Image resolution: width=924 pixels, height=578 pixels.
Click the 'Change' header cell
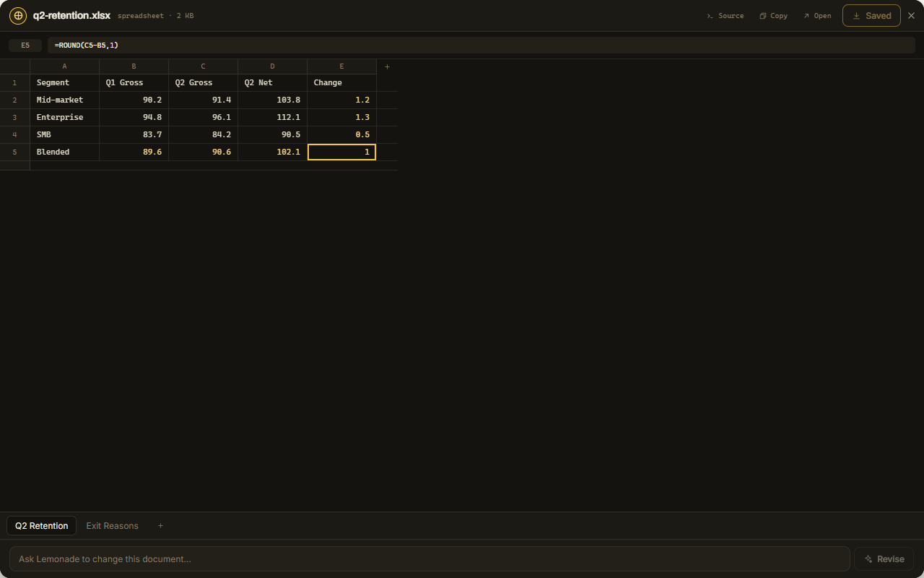tap(341, 82)
